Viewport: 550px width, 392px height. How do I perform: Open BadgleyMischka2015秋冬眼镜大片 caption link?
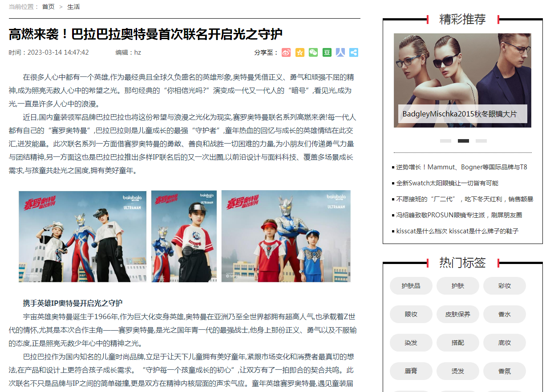coord(460,114)
